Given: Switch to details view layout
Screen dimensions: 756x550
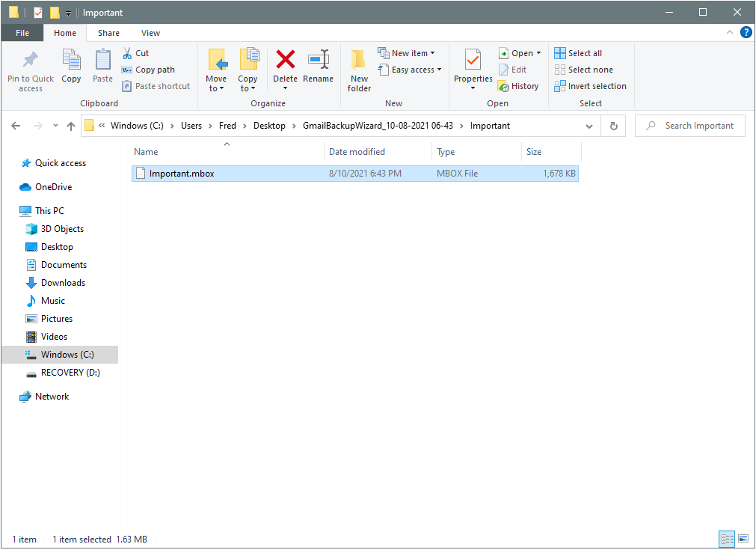Looking at the screenshot, I should pos(726,538).
